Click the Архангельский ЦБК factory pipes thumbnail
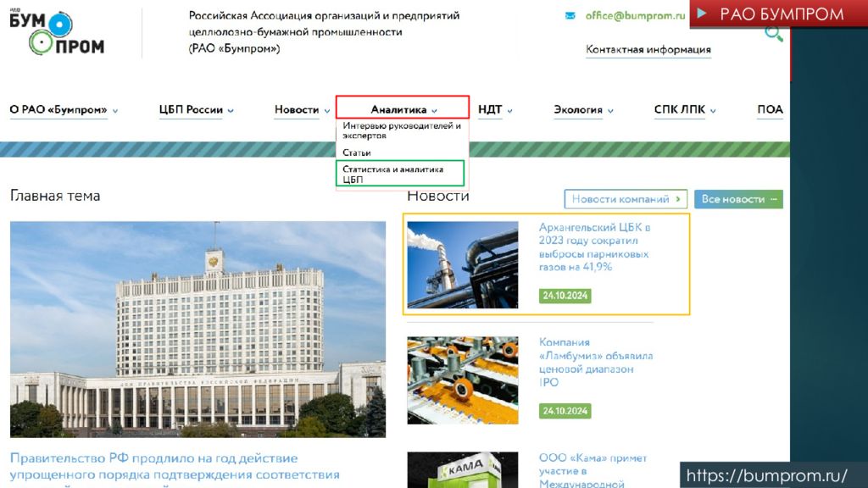 [x=463, y=265]
